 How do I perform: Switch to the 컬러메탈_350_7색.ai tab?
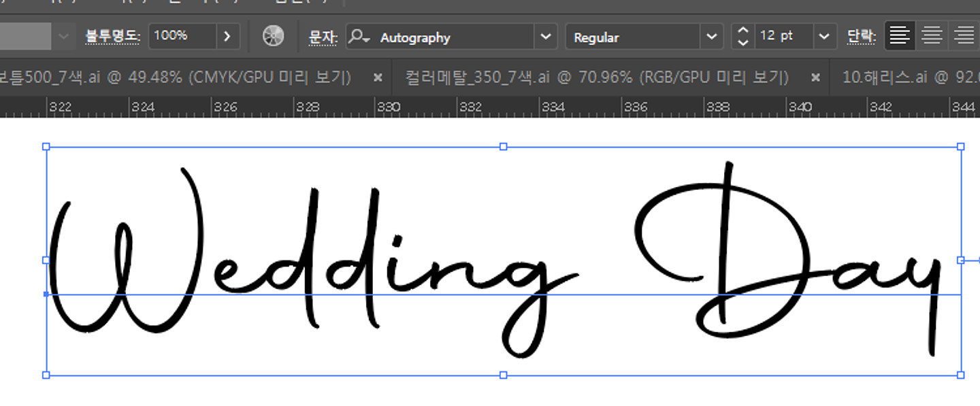[596, 78]
